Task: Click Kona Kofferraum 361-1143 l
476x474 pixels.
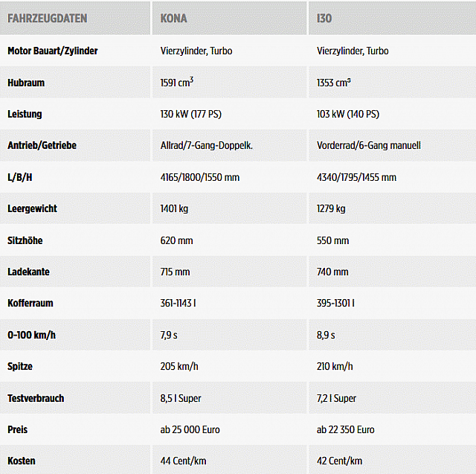Action: click(x=178, y=303)
